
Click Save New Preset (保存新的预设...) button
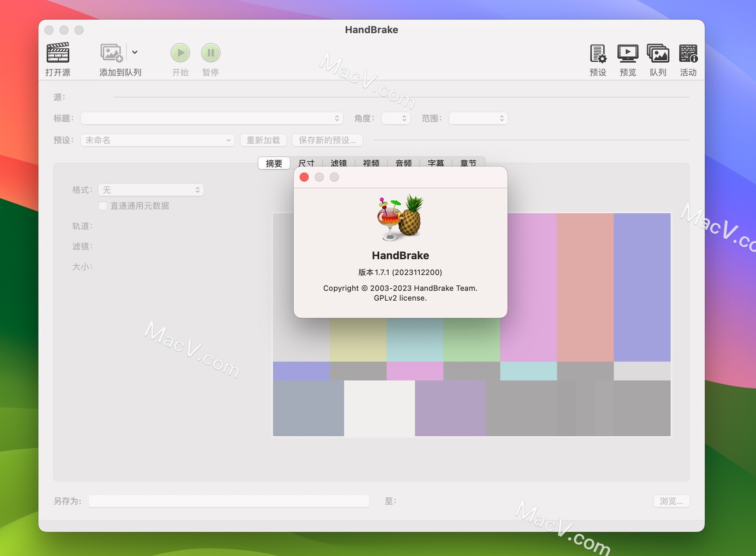click(x=327, y=140)
